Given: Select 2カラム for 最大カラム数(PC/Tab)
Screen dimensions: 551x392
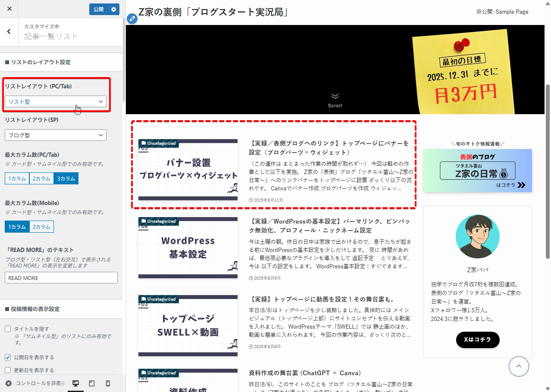Looking at the screenshot, I should pos(41,179).
